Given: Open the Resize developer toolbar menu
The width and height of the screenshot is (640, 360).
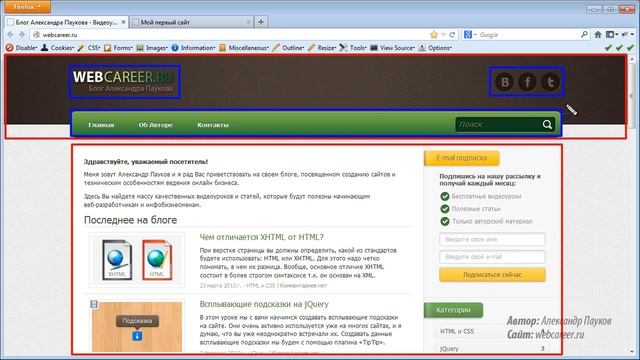Looking at the screenshot, I should click(322, 48).
